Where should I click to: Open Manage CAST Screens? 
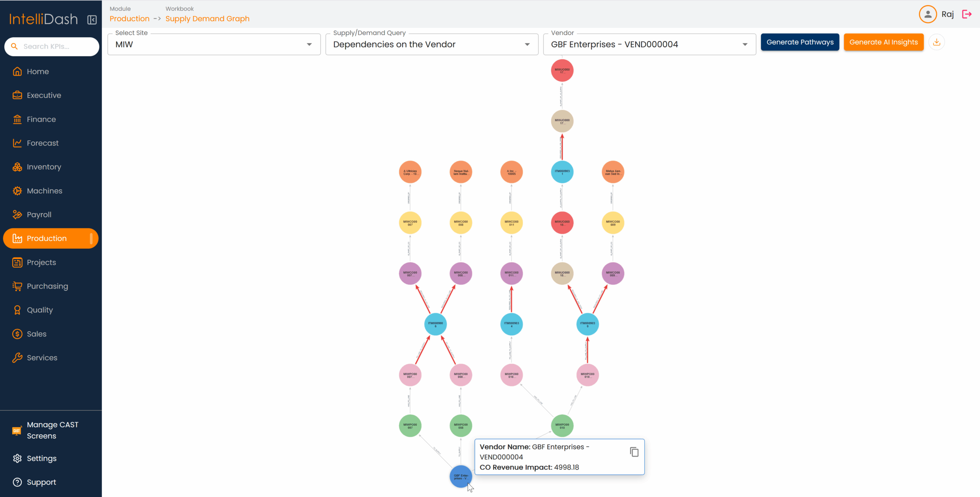tap(52, 430)
